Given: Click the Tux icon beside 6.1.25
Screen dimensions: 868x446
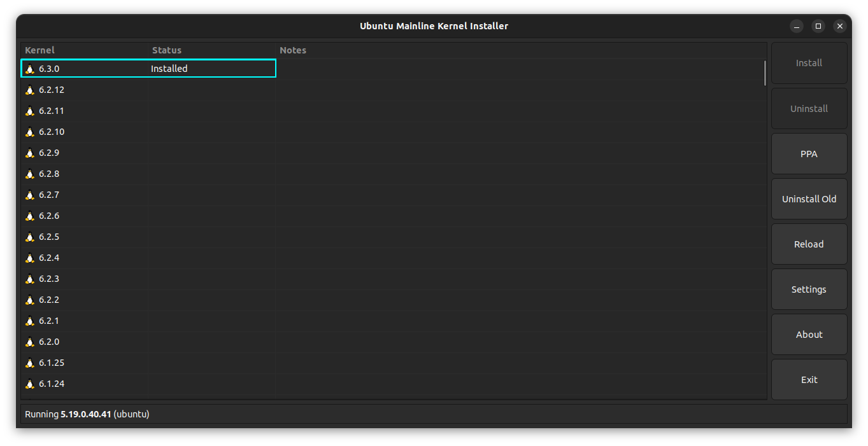Looking at the screenshot, I should tap(30, 363).
